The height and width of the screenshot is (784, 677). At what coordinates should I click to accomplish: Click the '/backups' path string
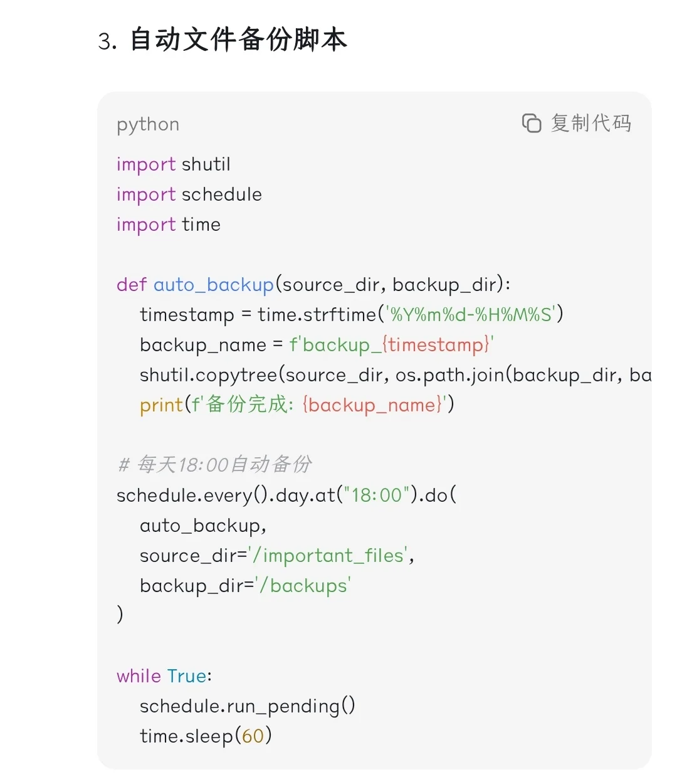303,585
